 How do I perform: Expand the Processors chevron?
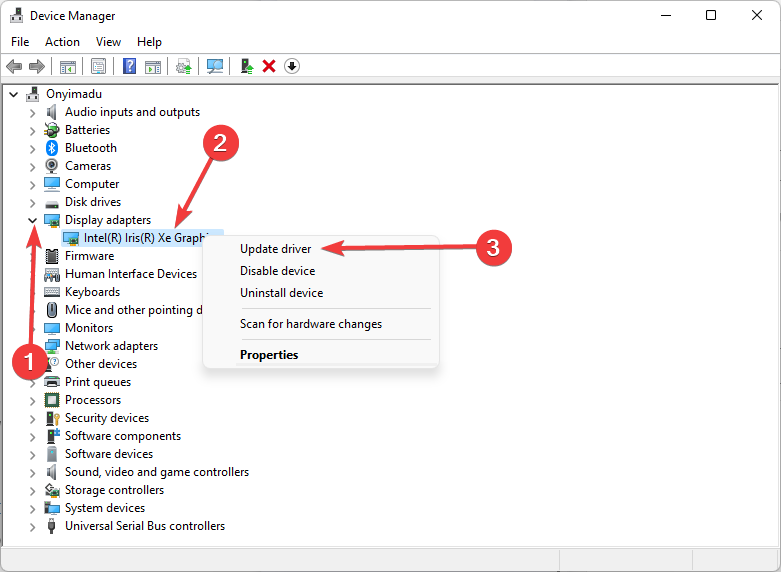[x=32, y=401]
